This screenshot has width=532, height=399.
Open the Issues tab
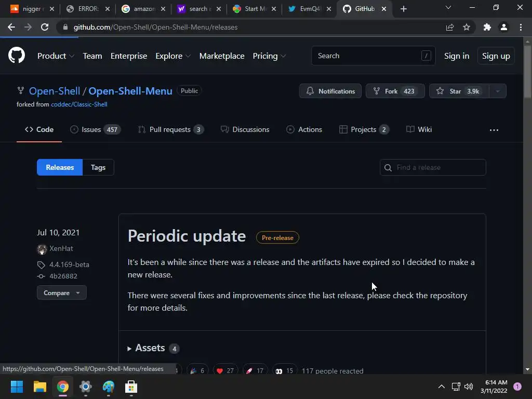pyautogui.click(x=96, y=129)
